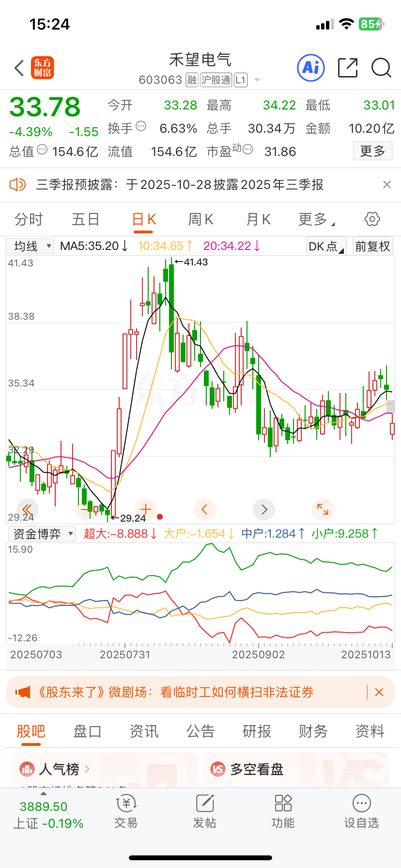Open 多空看盘 VS icon
This screenshot has height=868, width=401.
coord(218,769)
